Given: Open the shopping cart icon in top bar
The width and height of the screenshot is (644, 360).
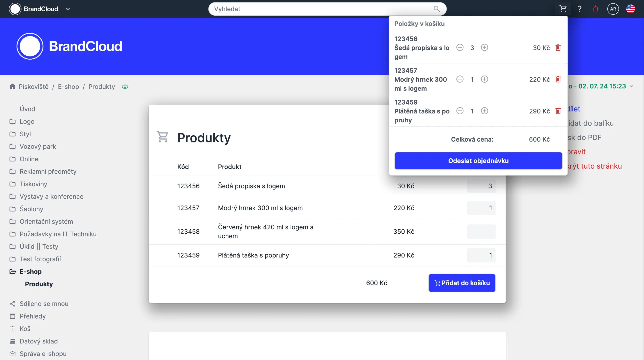Looking at the screenshot, I should point(563,9).
